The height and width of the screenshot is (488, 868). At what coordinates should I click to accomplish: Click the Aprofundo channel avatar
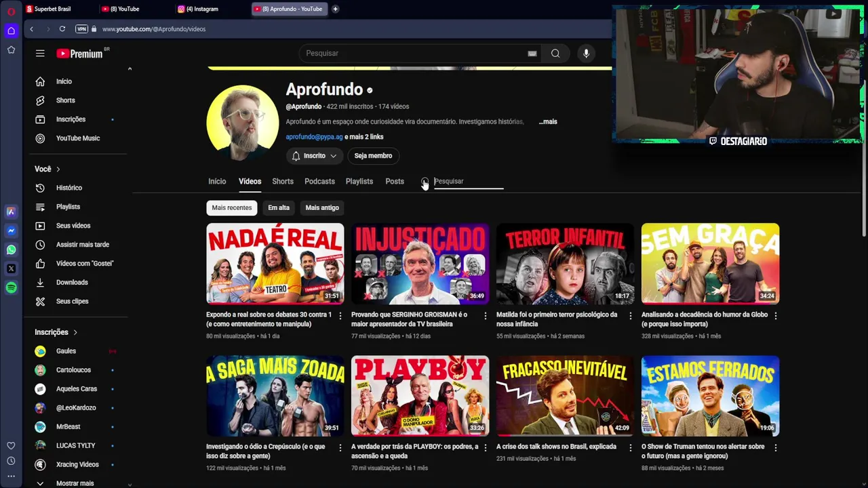pos(242,122)
